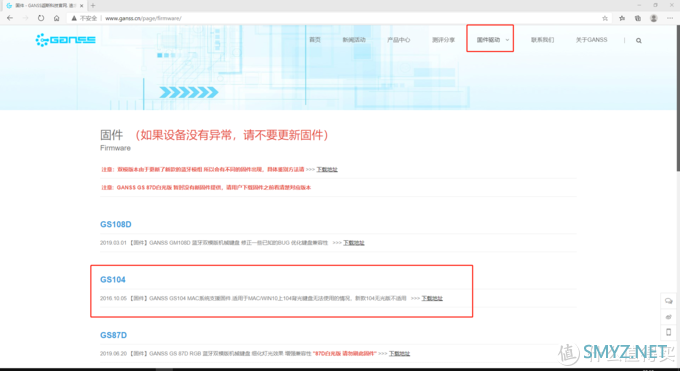Click the mobile phone sidebar icon
The height and width of the screenshot is (371, 680).
668,332
